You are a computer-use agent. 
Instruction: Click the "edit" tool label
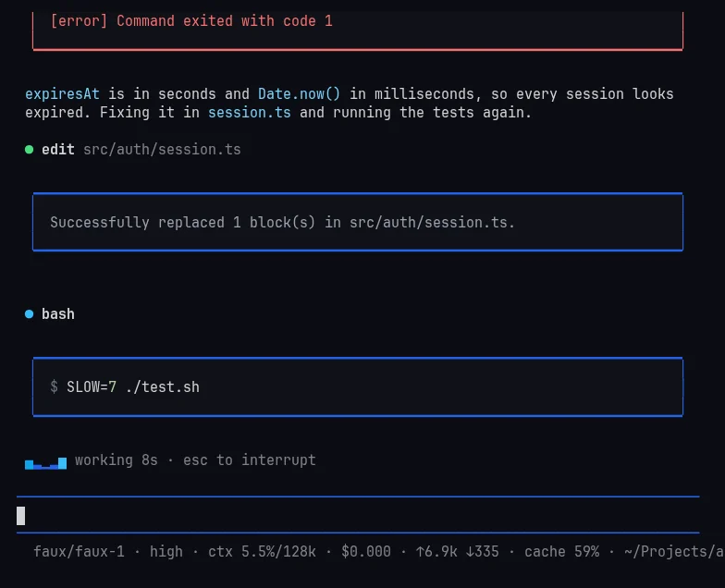pyautogui.click(x=58, y=150)
